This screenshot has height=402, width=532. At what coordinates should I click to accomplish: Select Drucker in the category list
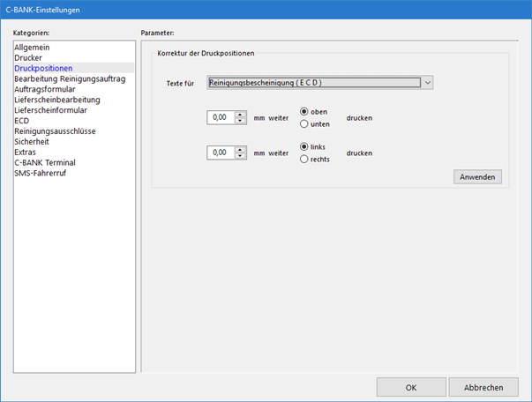(28, 57)
